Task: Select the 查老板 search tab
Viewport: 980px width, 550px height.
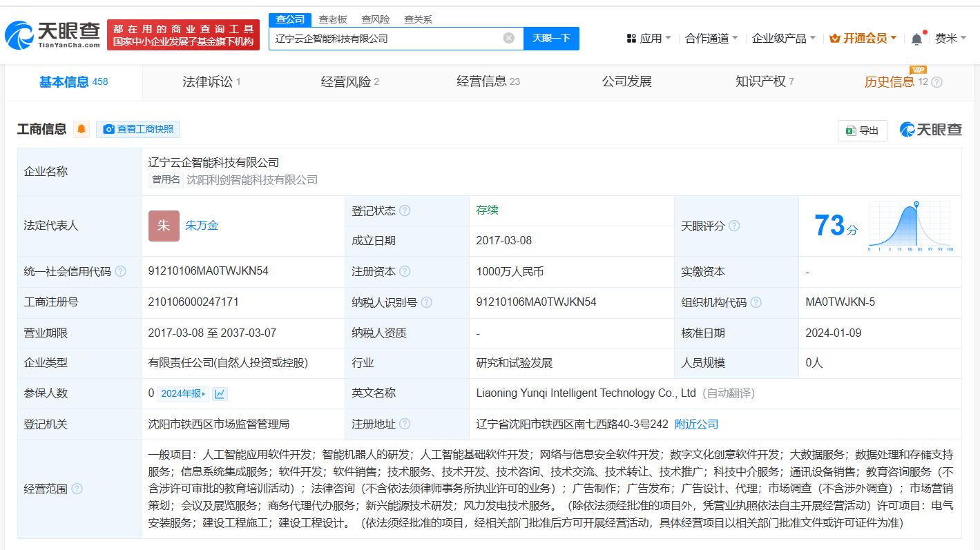Action: click(332, 19)
